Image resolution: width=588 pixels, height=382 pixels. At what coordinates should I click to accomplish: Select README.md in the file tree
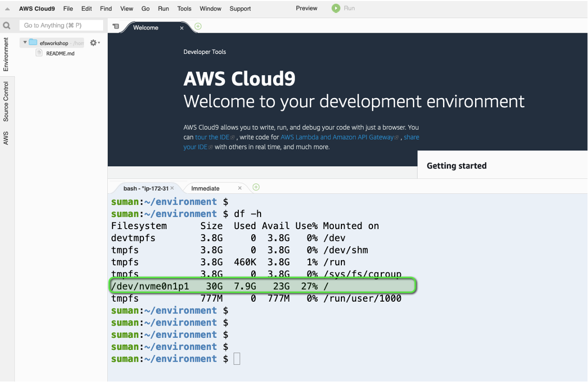point(61,53)
